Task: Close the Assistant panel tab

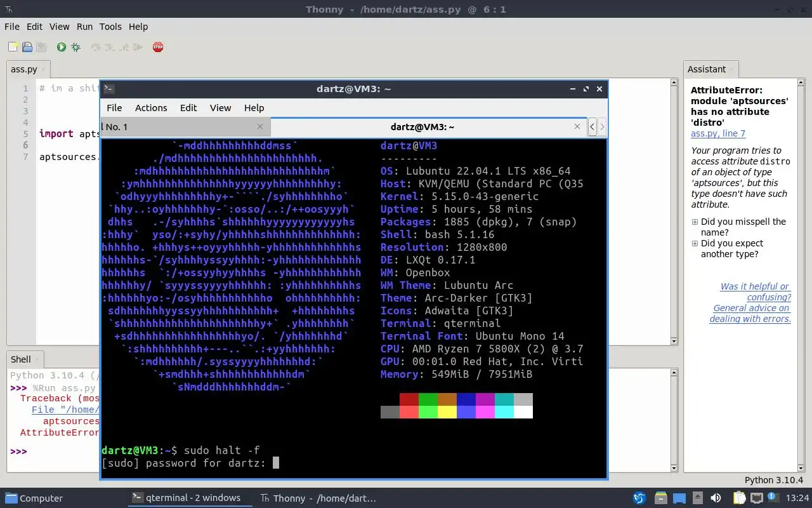Action: [732, 69]
